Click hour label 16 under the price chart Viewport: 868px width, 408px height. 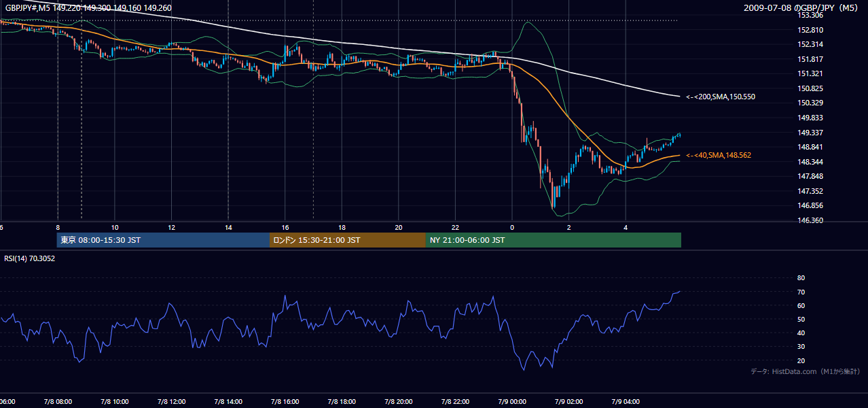point(285,228)
